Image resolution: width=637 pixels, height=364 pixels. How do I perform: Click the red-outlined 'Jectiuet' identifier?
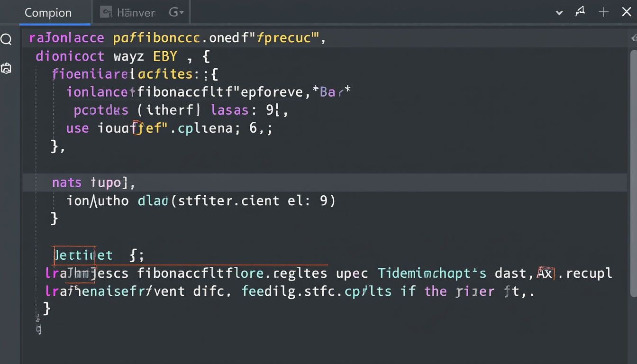pyautogui.click(x=74, y=255)
